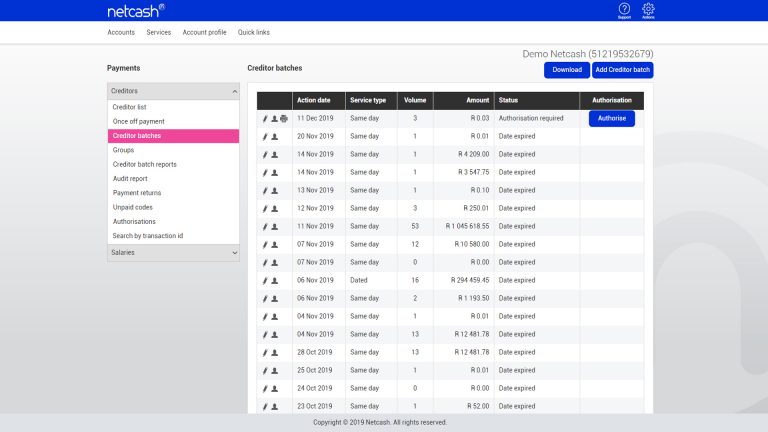Open the Account profile menu
The height and width of the screenshot is (432, 768).
204,32
